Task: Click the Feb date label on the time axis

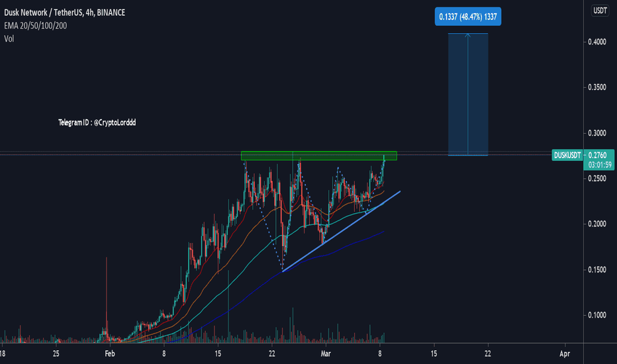Action: (x=110, y=354)
